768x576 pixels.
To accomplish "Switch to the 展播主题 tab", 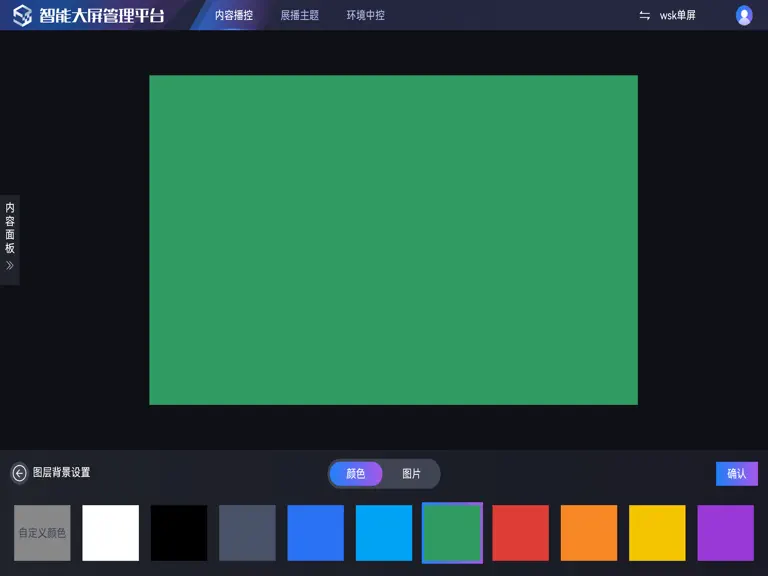I will 300,15.
